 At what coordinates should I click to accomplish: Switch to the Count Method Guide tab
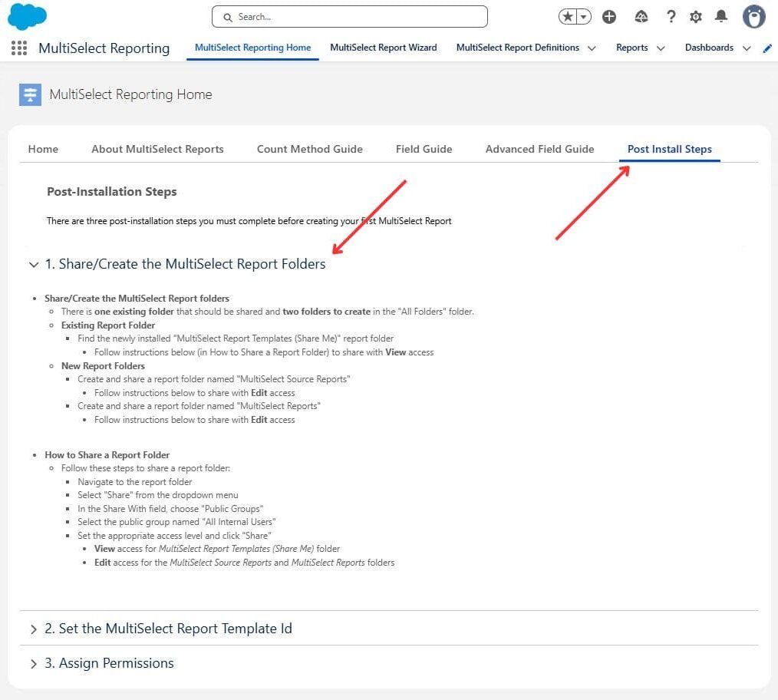(x=309, y=149)
